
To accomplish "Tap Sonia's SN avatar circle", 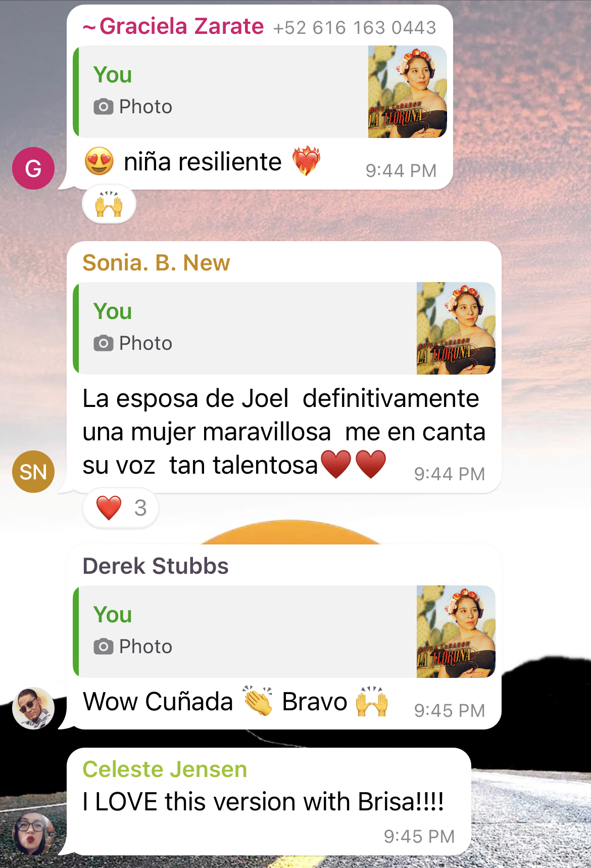I will coord(33,472).
